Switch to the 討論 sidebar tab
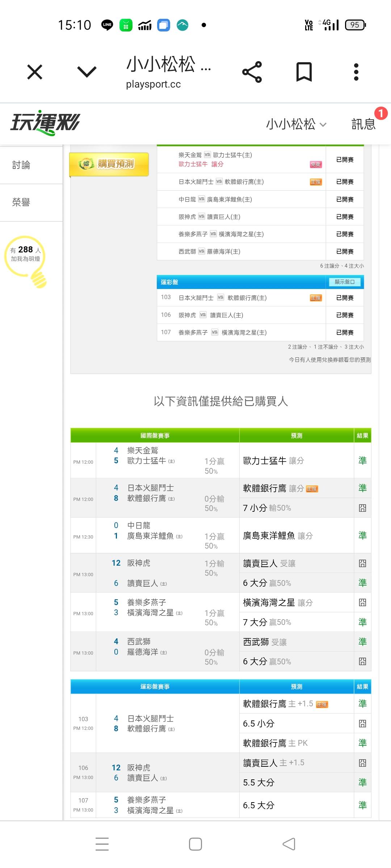Screen dimensions: 391x868 tap(21, 165)
